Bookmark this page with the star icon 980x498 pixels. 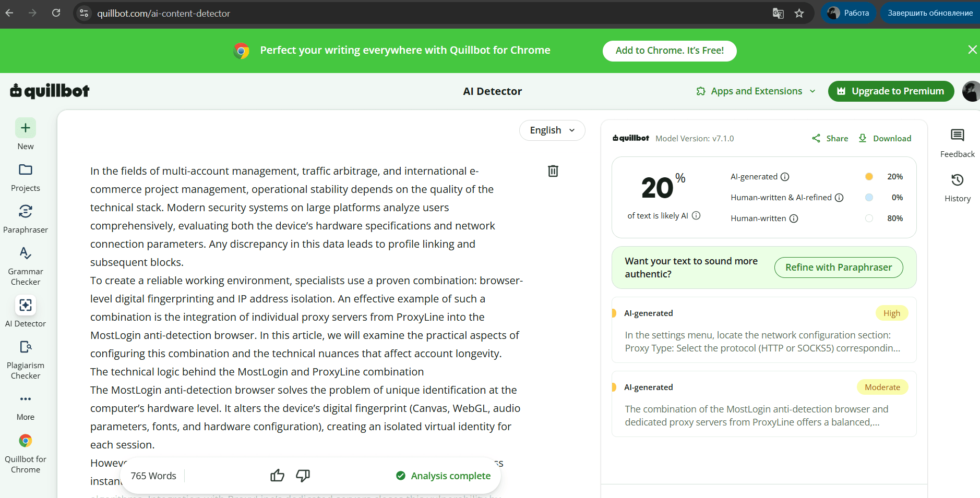coord(799,13)
